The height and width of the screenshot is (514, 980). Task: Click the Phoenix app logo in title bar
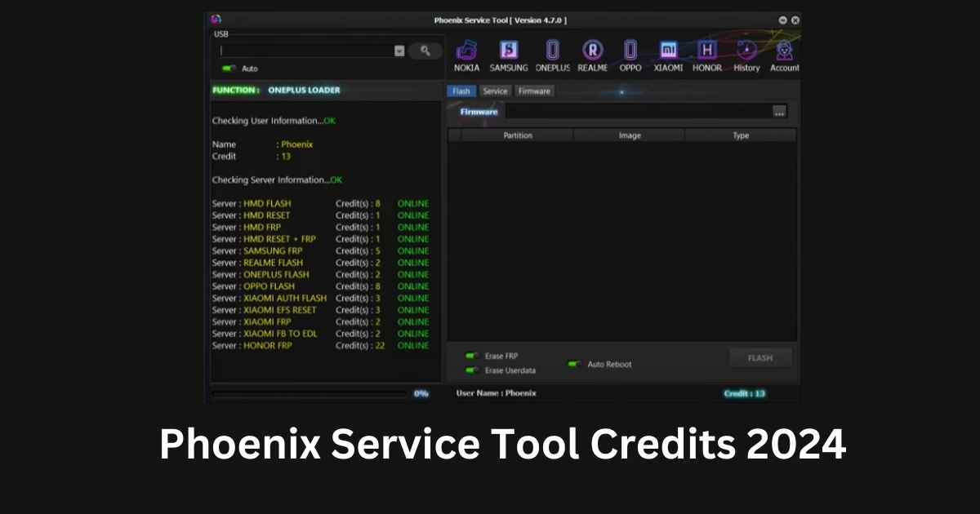coord(216,20)
